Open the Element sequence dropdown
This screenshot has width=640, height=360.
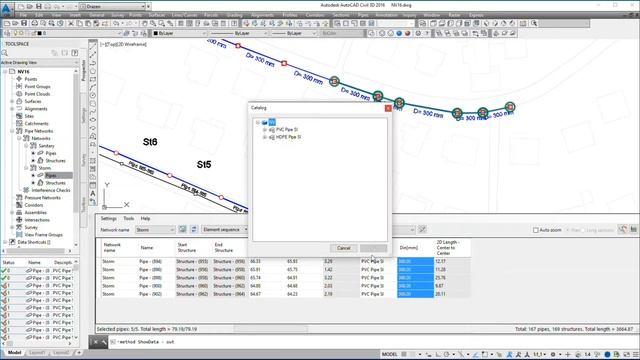pyautogui.click(x=224, y=230)
